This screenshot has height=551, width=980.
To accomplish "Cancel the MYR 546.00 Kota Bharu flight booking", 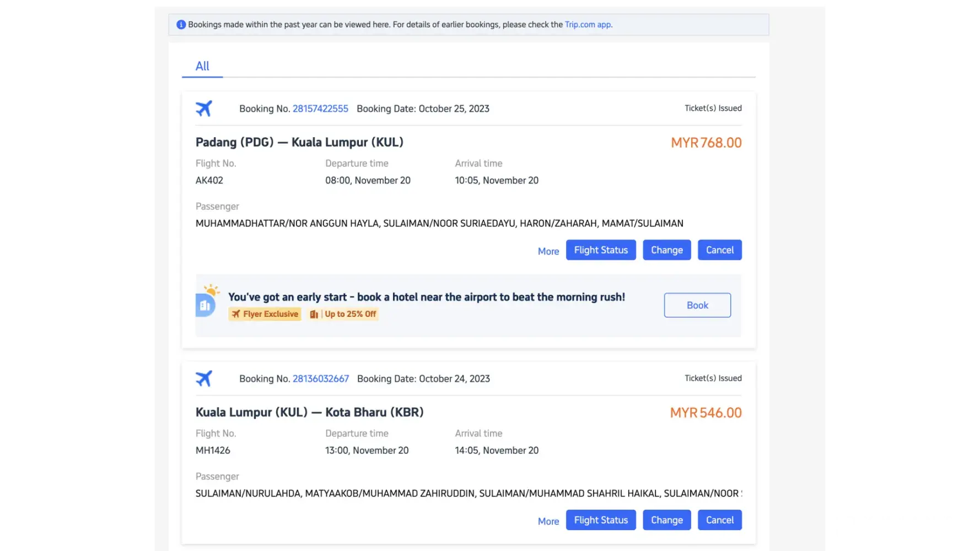I will point(719,520).
